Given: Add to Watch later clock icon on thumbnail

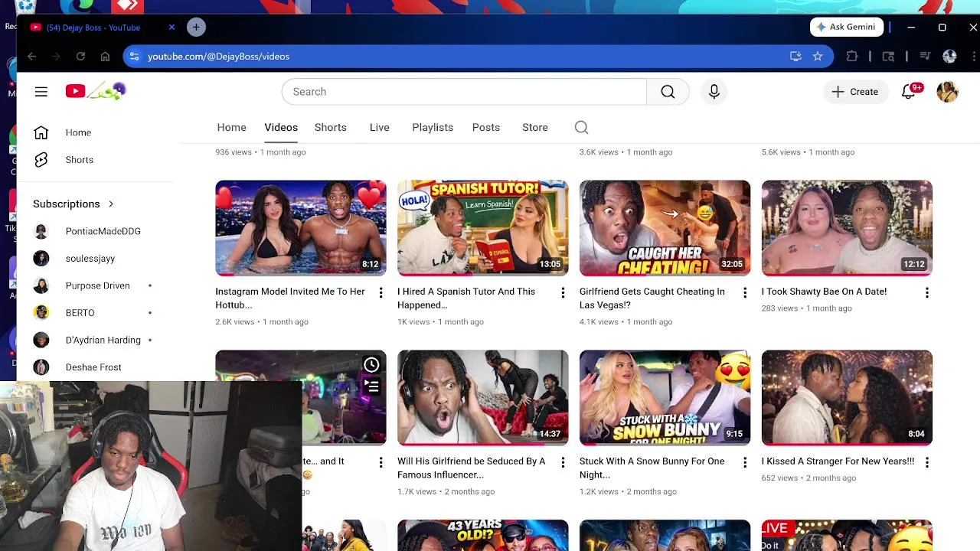Looking at the screenshot, I should pos(371,365).
